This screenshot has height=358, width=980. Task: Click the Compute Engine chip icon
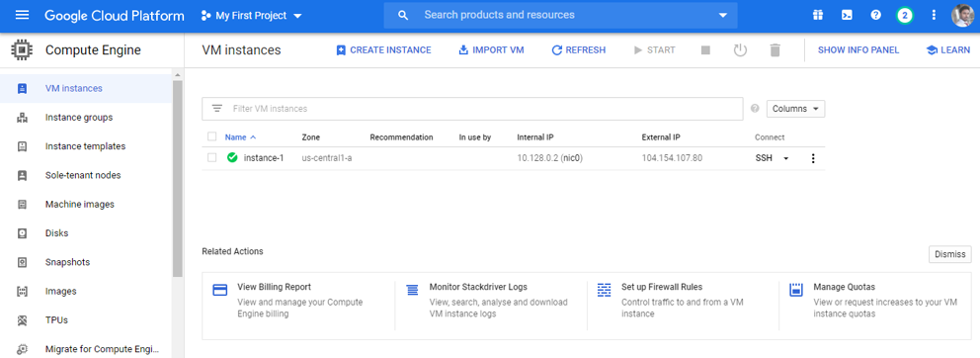(23, 50)
